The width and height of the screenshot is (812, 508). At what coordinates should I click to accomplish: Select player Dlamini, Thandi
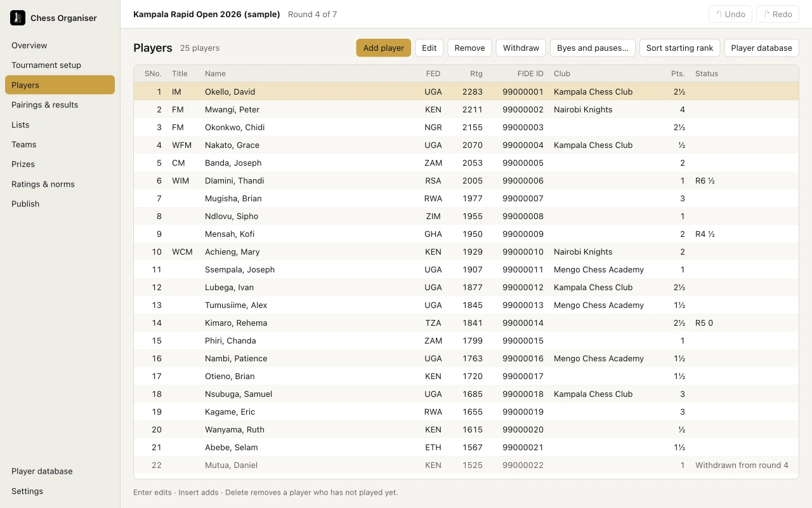tap(466, 180)
